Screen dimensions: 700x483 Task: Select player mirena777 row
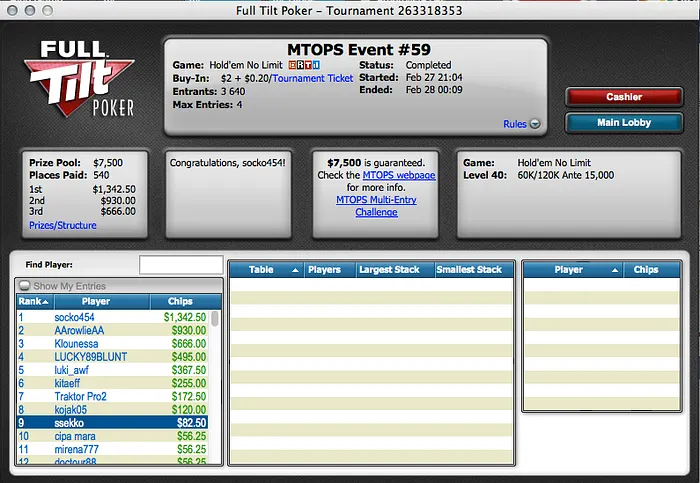112,449
